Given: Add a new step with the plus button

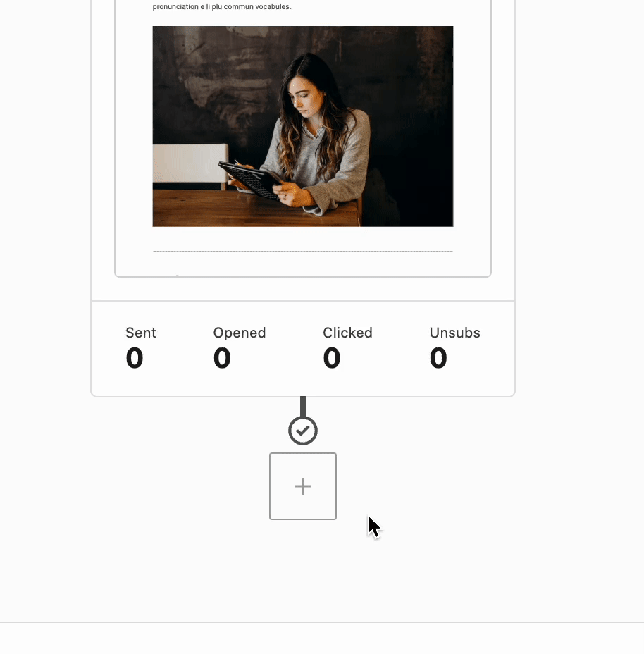Looking at the screenshot, I should 303,486.
